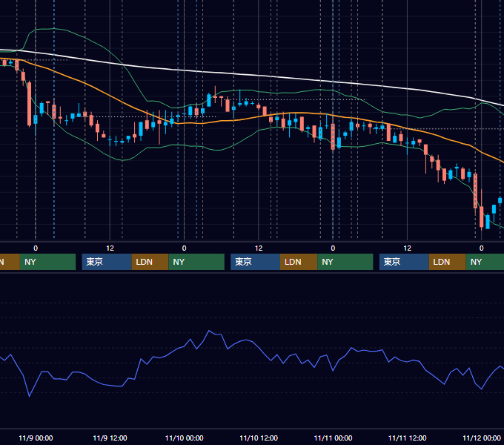This screenshot has width=504, height=445.
Task: Pick the NY session block spanning 11/11 00:00
Action: 345,262
